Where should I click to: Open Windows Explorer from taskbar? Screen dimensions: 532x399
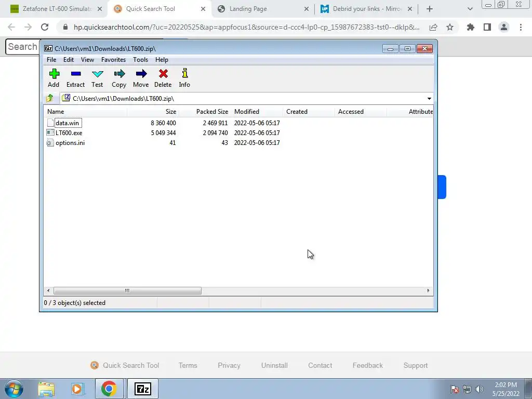pyautogui.click(x=46, y=389)
